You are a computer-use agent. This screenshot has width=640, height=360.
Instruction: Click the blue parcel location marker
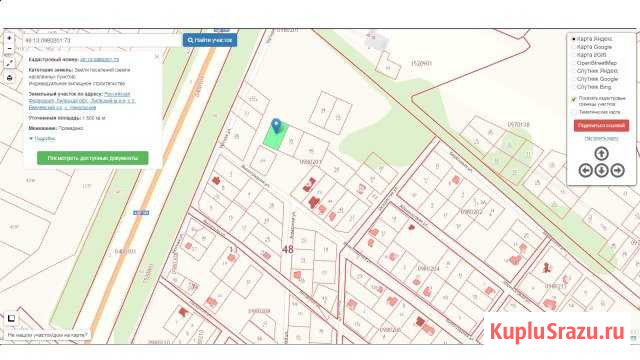coord(276,126)
